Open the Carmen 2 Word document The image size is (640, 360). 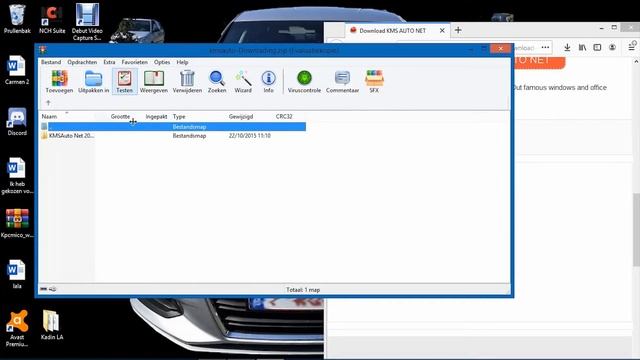[17, 70]
